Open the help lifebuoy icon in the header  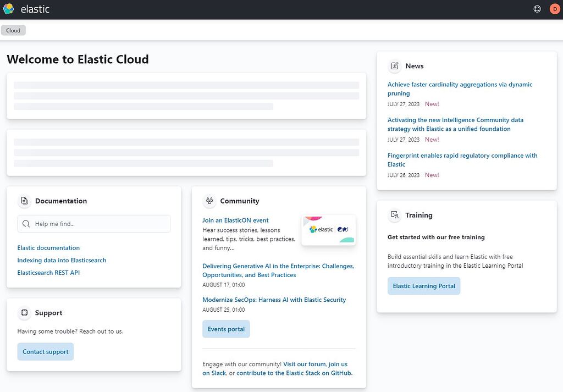tap(537, 9)
